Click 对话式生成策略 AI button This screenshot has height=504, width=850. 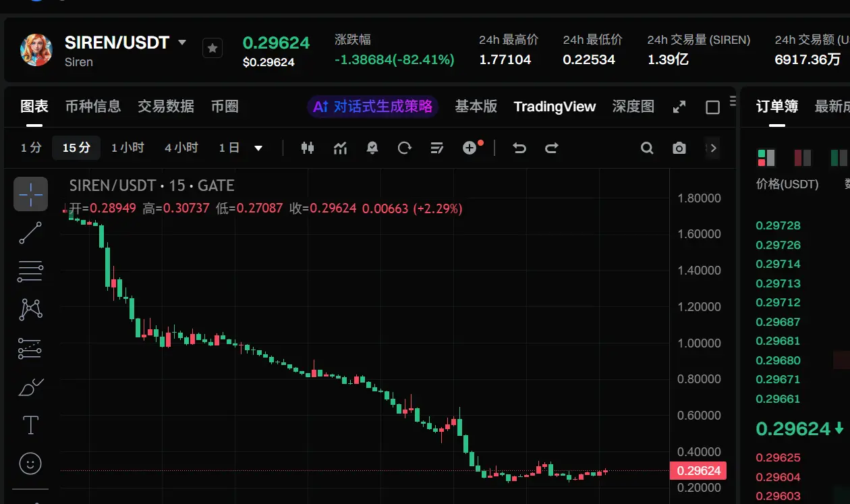pyautogui.click(x=373, y=107)
